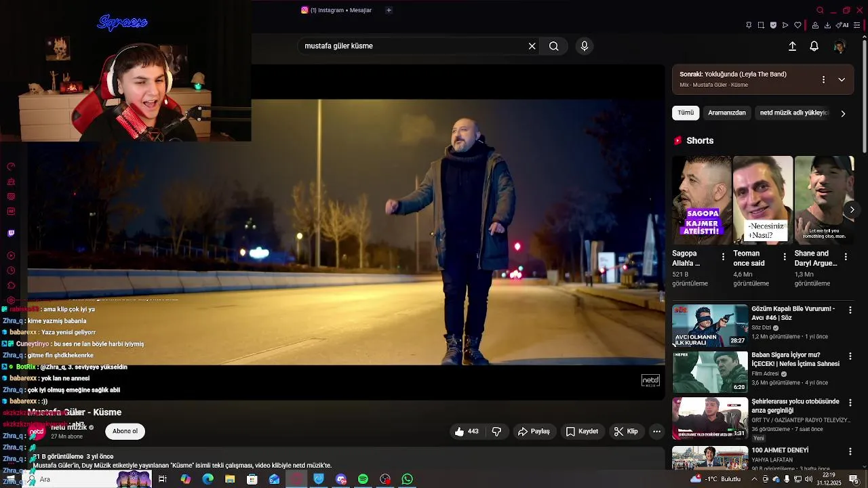Open the Opera ad blocker shield
This screenshot has height=488, width=868.
pos(773,25)
